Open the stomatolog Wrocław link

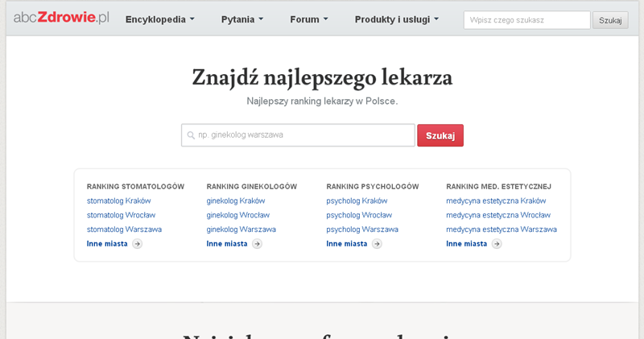122,215
